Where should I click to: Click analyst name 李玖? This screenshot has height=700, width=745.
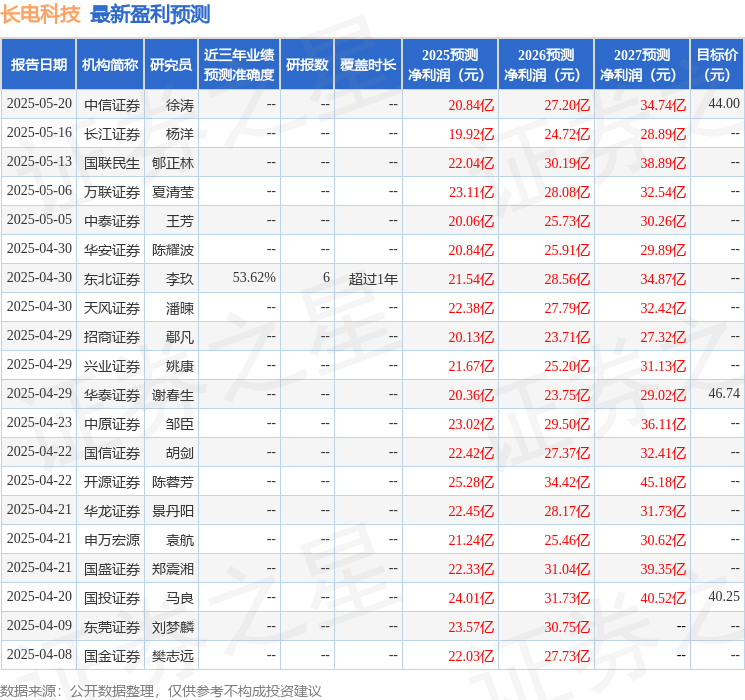coord(180,279)
